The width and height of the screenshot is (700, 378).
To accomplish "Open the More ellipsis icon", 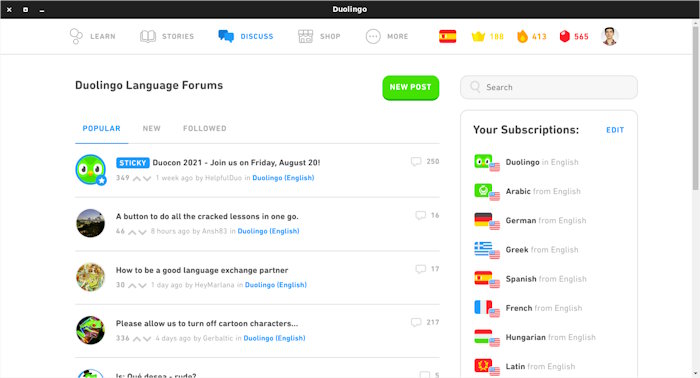I will tap(373, 36).
